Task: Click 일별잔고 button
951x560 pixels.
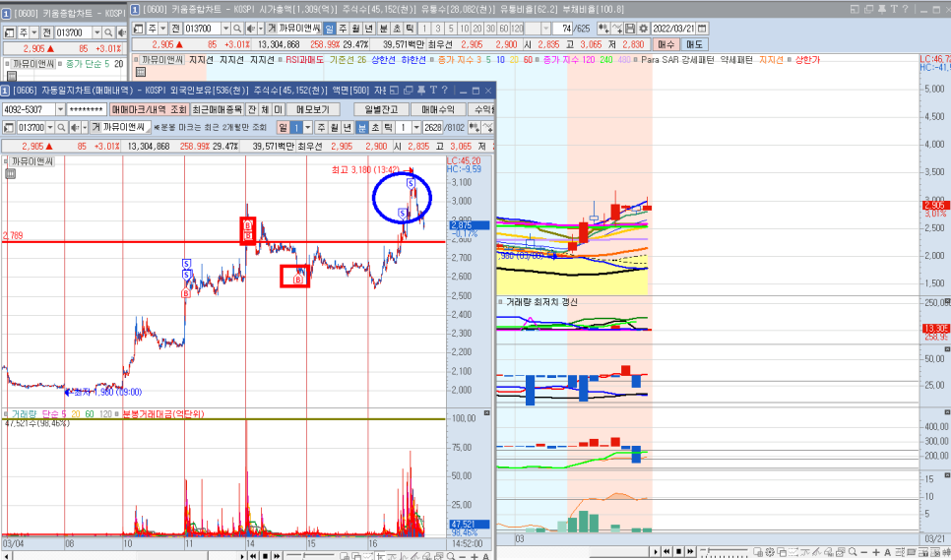Action: (381, 109)
